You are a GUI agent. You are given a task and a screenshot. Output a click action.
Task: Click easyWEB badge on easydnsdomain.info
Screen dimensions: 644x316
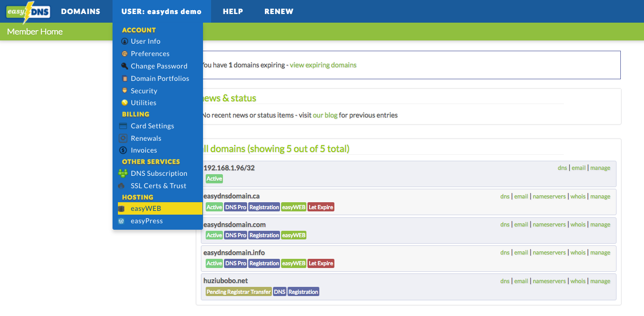(293, 263)
